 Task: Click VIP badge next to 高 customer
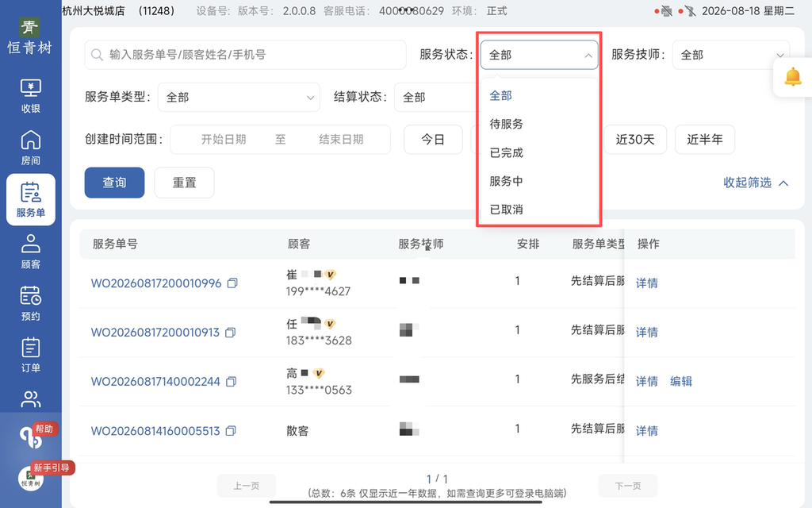pos(319,373)
